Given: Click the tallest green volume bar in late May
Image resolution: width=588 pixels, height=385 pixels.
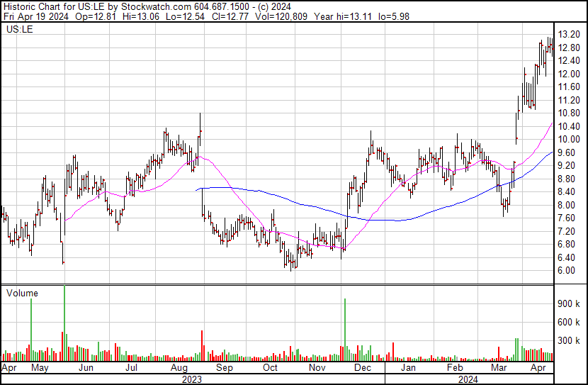Looking at the screenshot, I should pyautogui.click(x=64, y=323).
